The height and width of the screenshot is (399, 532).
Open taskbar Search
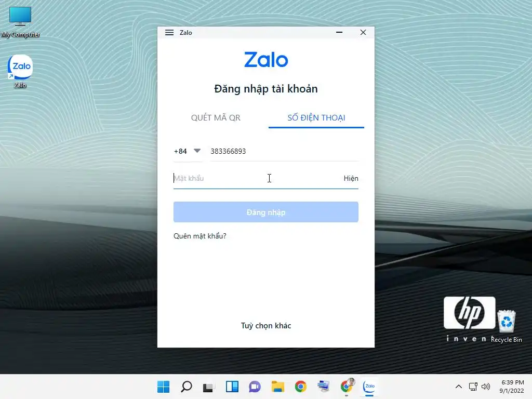[x=187, y=387]
